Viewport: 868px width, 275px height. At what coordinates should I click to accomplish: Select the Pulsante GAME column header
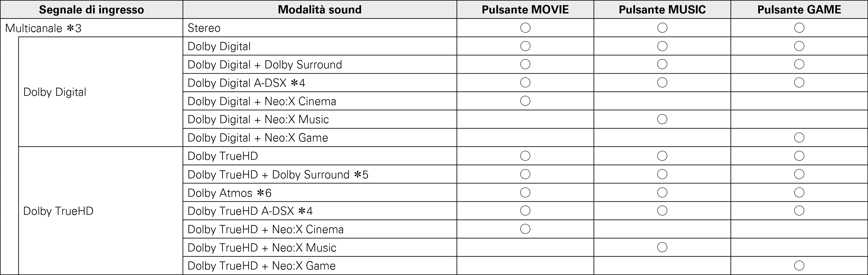click(x=799, y=10)
